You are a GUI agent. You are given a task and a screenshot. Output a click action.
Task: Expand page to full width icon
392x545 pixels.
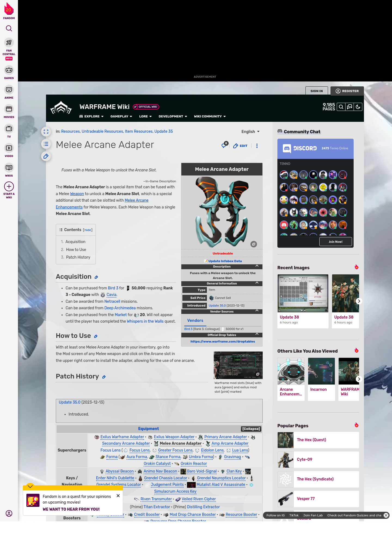(46, 132)
